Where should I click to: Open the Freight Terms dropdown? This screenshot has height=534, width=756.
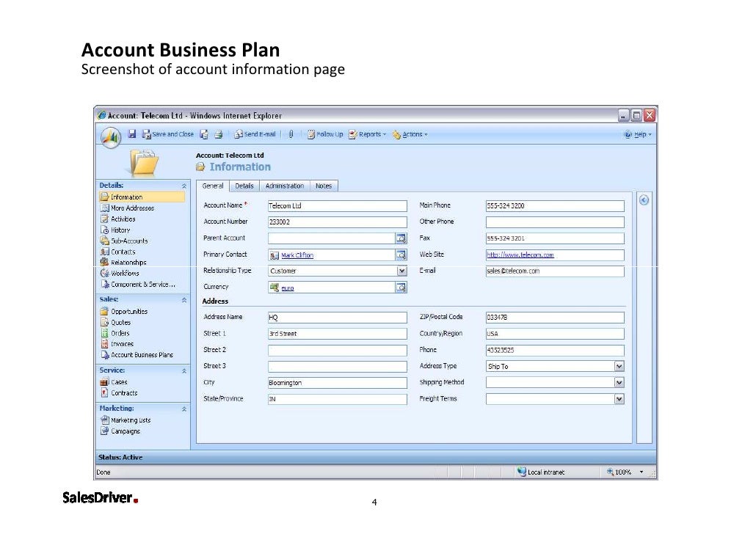(x=619, y=399)
